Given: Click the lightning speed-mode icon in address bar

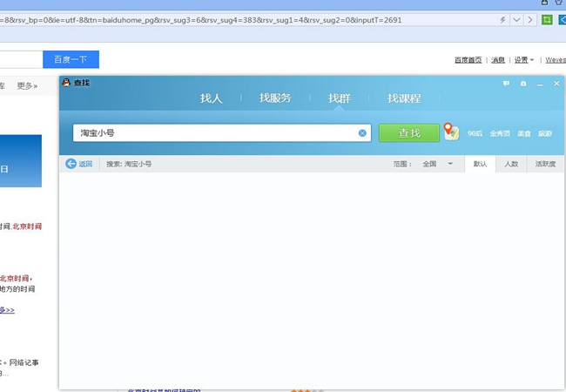Looking at the screenshot, I should 502,20.
